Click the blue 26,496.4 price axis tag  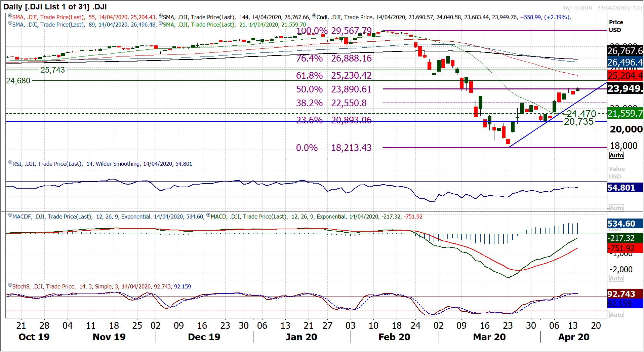coord(625,62)
